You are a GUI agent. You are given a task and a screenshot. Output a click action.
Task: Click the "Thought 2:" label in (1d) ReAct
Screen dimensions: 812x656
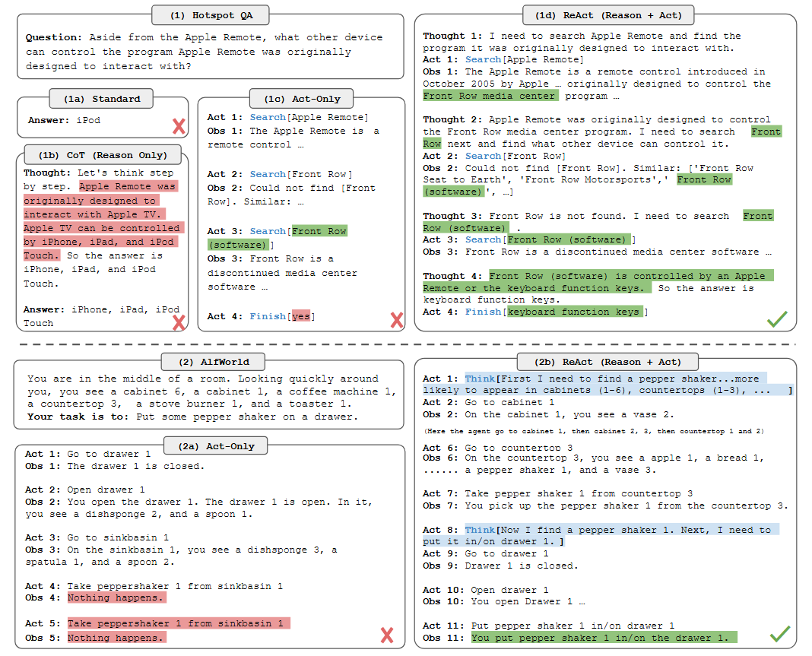(452, 119)
